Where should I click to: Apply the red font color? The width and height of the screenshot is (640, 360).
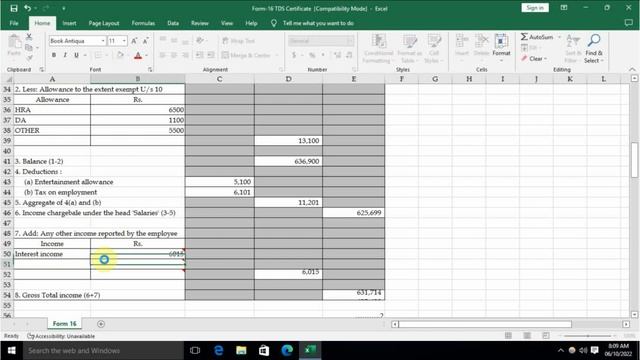tap(138, 55)
